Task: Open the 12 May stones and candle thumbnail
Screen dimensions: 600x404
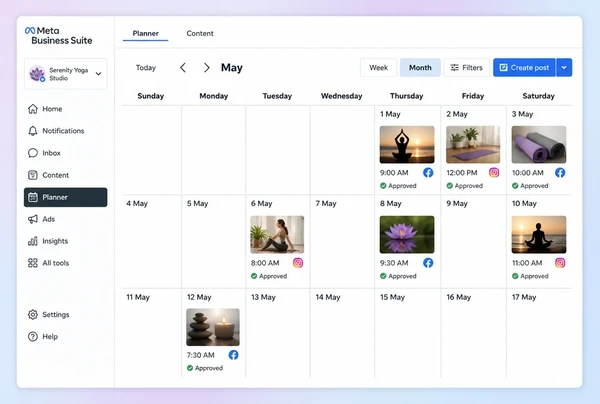Action: click(213, 327)
